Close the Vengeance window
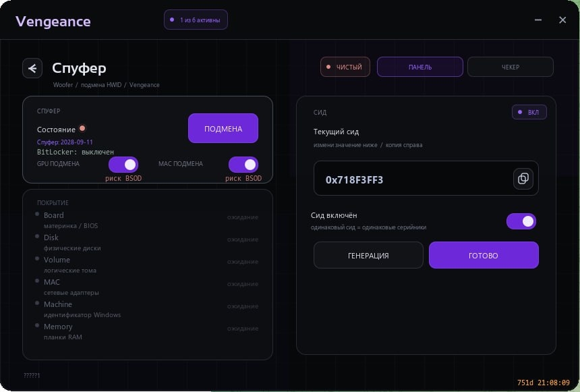 tap(562, 20)
